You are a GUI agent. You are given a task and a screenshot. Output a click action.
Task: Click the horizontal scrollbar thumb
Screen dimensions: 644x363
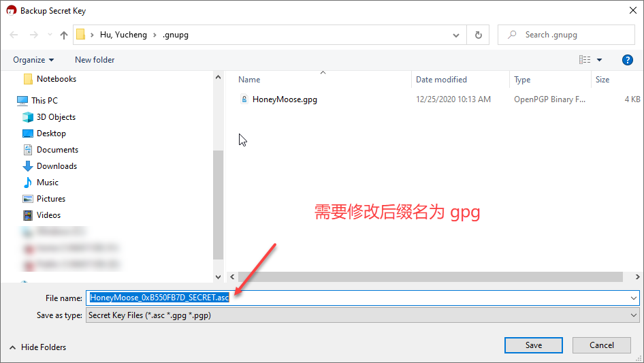pyautogui.click(x=430, y=277)
